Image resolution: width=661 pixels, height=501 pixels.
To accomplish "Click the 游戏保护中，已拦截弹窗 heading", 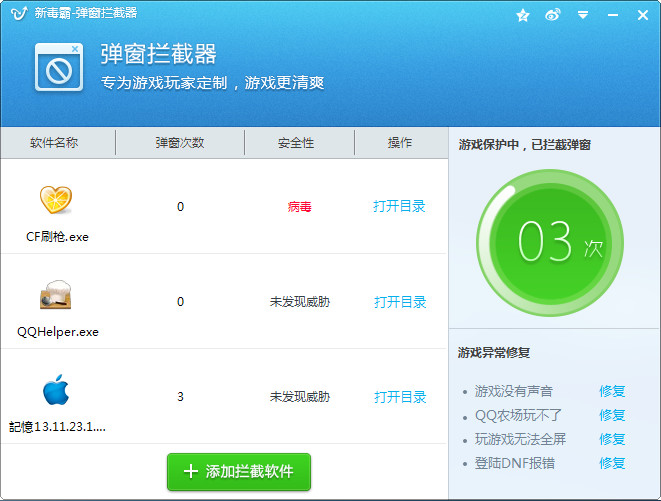I will (x=524, y=145).
